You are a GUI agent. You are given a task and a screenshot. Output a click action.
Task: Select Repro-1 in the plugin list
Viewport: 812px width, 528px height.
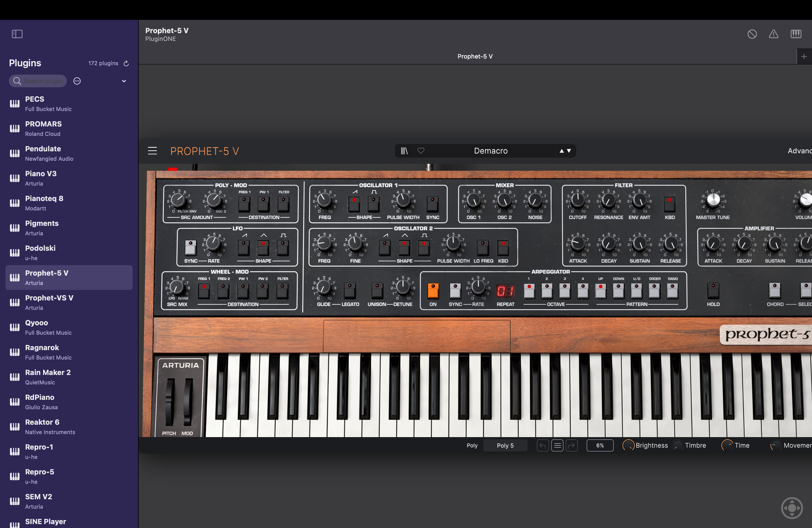[69, 452]
